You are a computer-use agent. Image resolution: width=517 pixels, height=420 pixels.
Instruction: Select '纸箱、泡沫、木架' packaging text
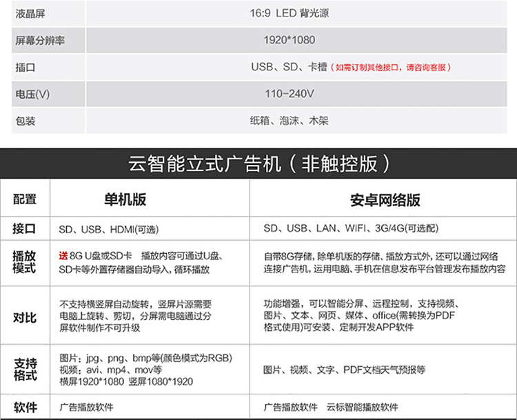289,121
